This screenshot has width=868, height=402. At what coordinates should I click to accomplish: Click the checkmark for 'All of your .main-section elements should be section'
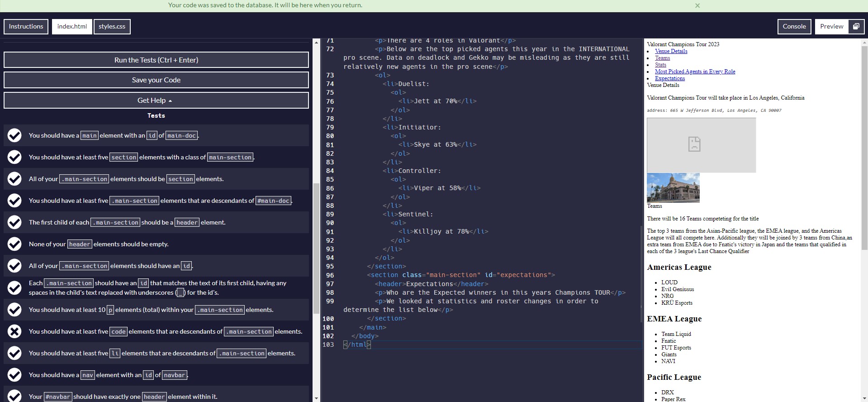click(14, 179)
